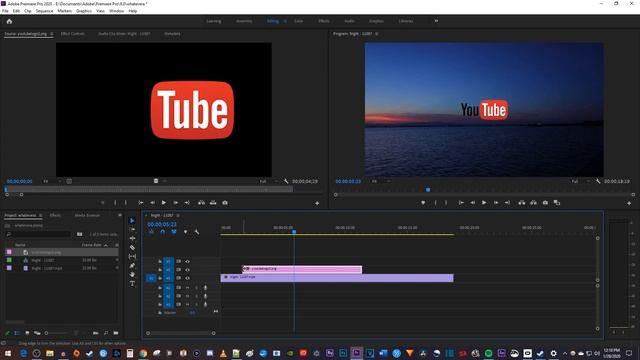640x360 pixels.
Task: Sort by Frame Rate column arrow
Action: [106, 245]
